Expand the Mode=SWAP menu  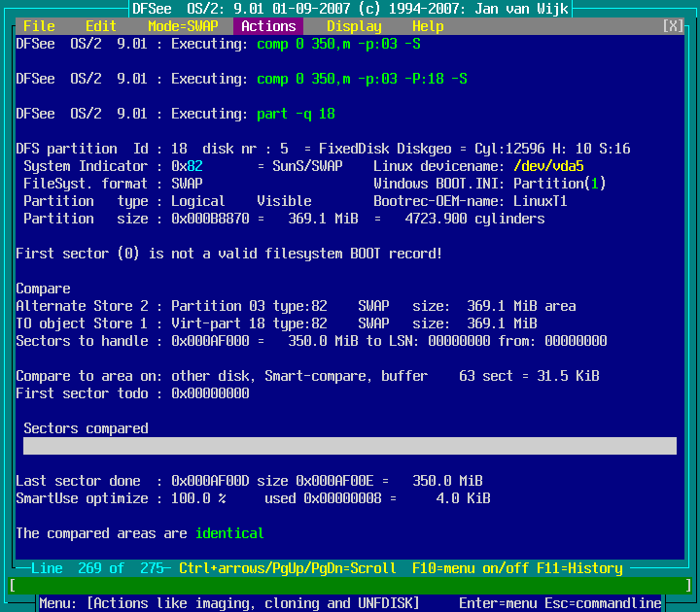[x=183, y=26]
